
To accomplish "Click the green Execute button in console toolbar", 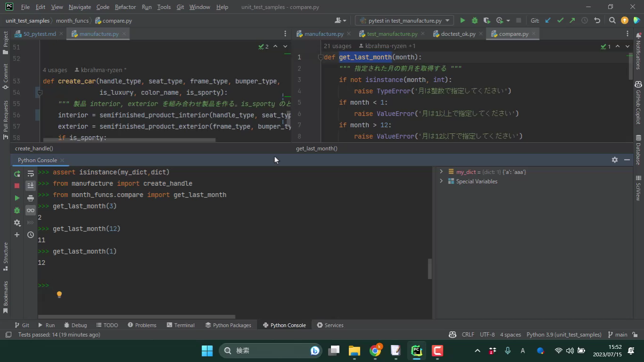I will [x=17, y=198].
